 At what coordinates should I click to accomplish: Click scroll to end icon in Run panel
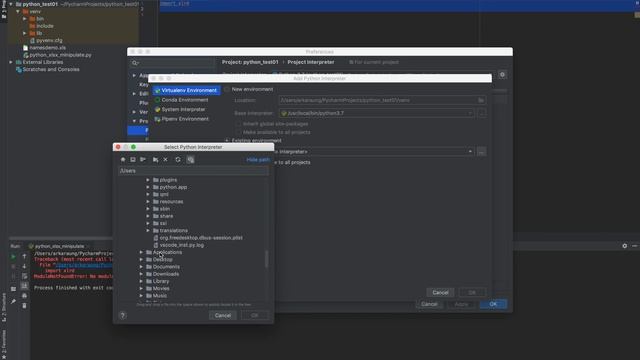click(x=24, y=286)
